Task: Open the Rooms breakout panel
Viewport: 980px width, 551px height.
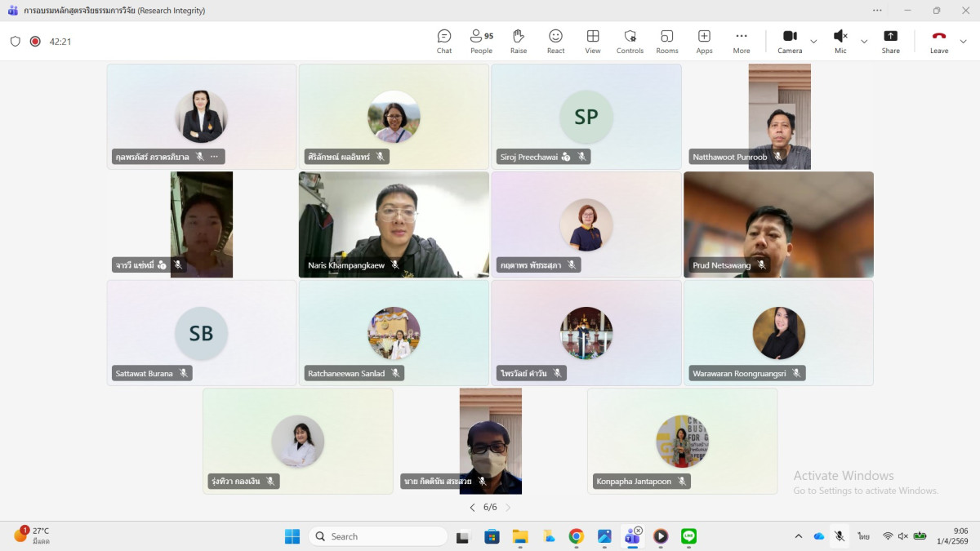Action: (x=666, y=42)
